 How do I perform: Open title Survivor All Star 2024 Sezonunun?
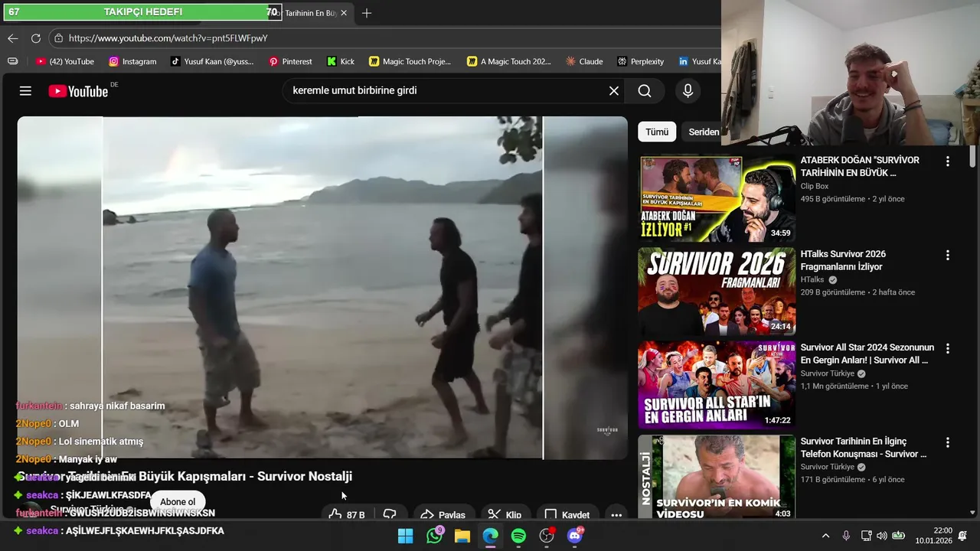867,354
